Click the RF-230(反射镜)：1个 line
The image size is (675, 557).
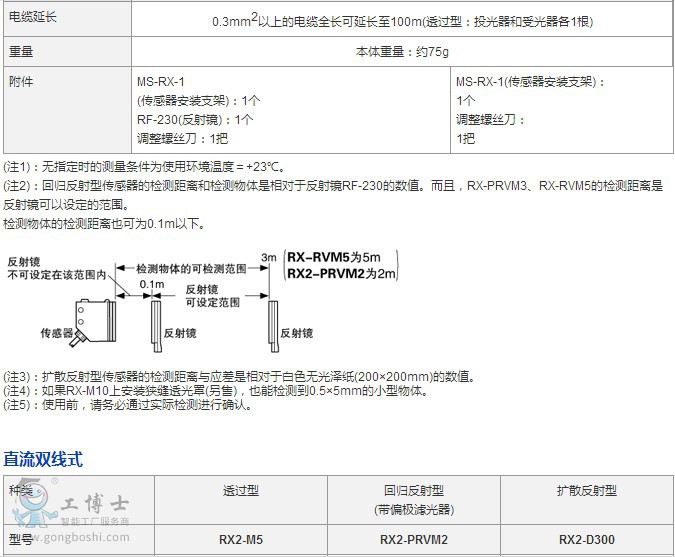[195, 119]
